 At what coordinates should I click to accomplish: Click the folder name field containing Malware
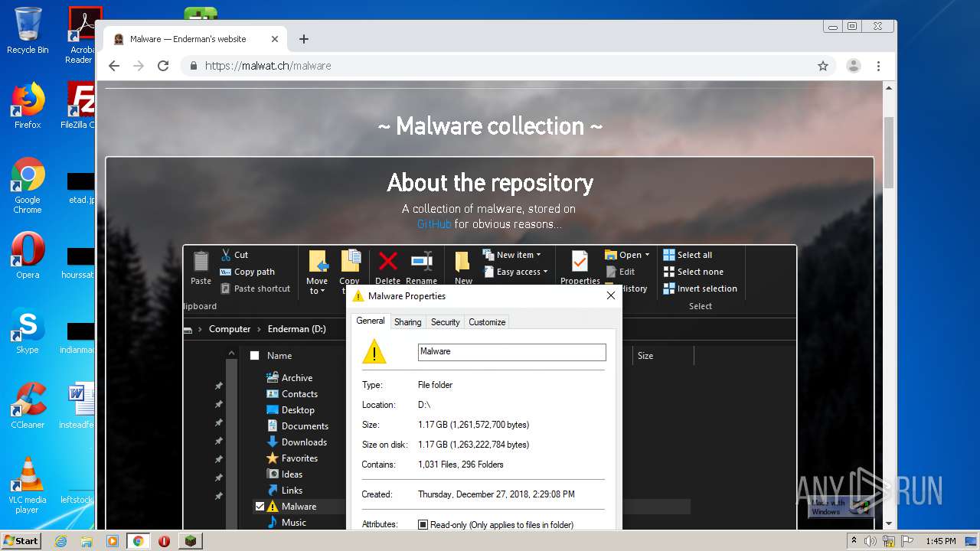[511, 352]
